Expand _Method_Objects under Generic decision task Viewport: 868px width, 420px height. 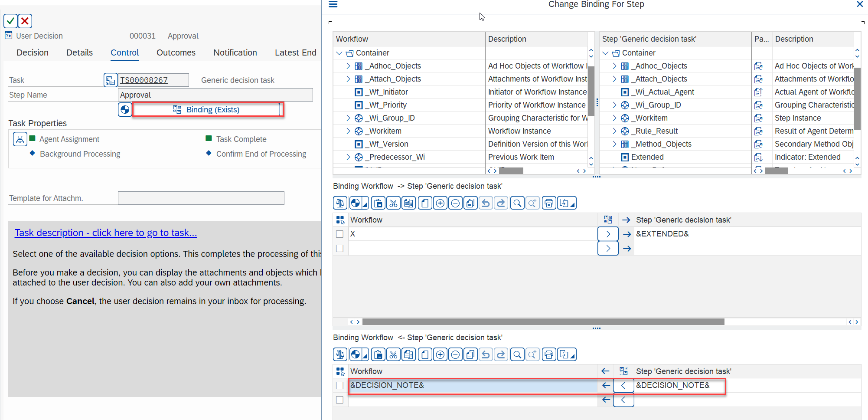(614, 144)
